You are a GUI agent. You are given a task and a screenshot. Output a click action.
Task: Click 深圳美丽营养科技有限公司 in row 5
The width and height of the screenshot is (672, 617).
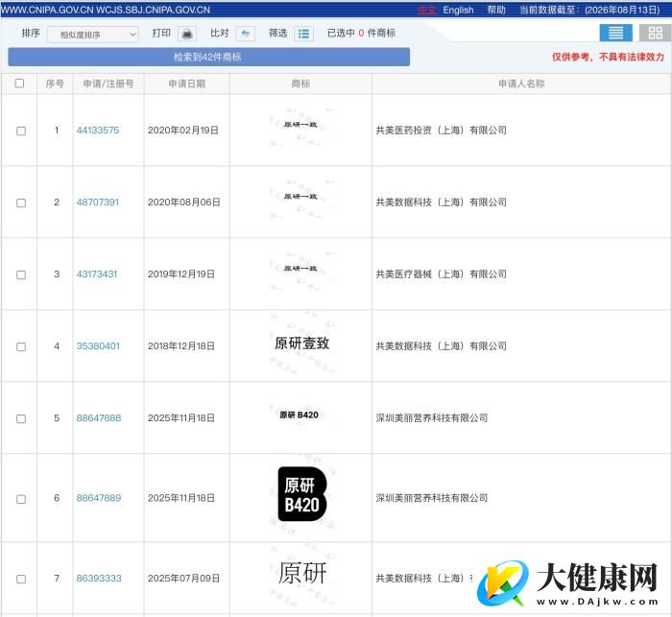point(432,418)
